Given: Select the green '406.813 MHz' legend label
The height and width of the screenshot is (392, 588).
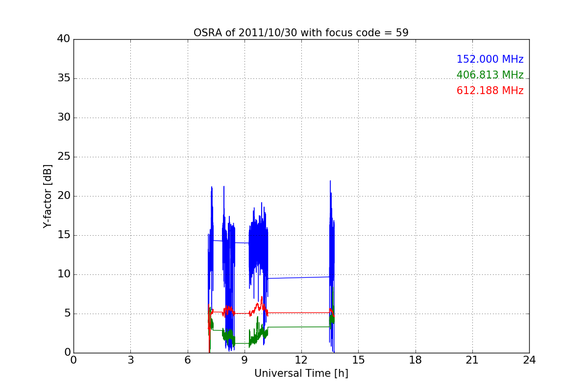Looking at the screenshot, I should coord(490,75).
